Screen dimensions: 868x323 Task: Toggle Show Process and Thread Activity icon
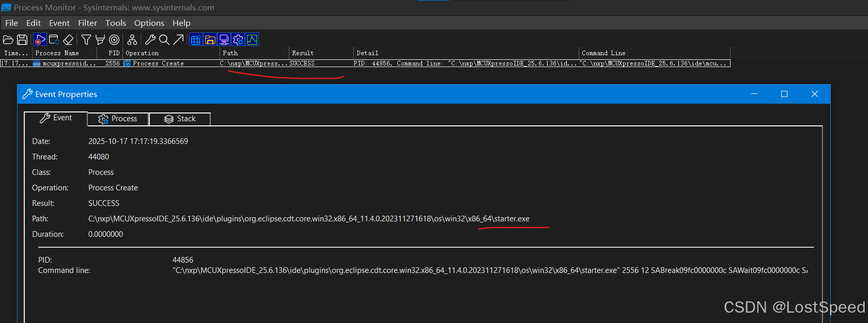(x=238, y=40)
